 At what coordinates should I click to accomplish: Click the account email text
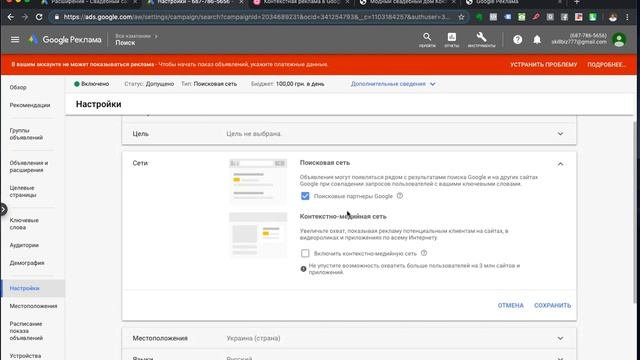(x=579, y=42)
